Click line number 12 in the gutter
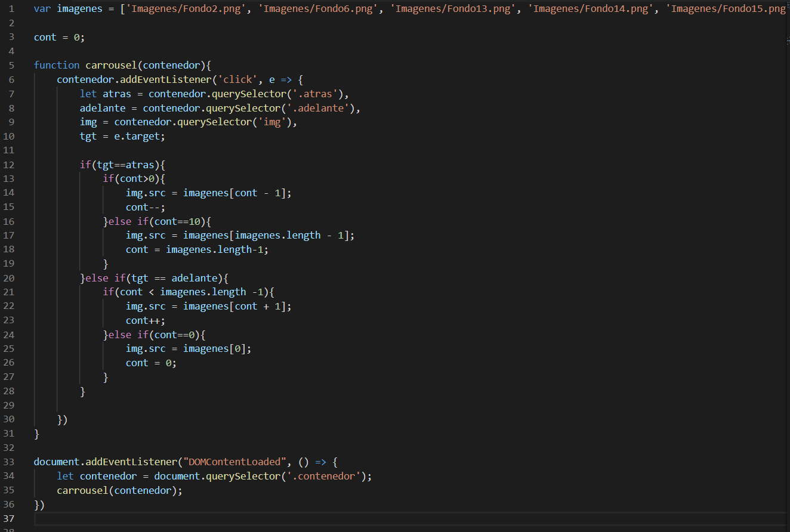Viewport: 790px width, 532px height. [9, 164]
